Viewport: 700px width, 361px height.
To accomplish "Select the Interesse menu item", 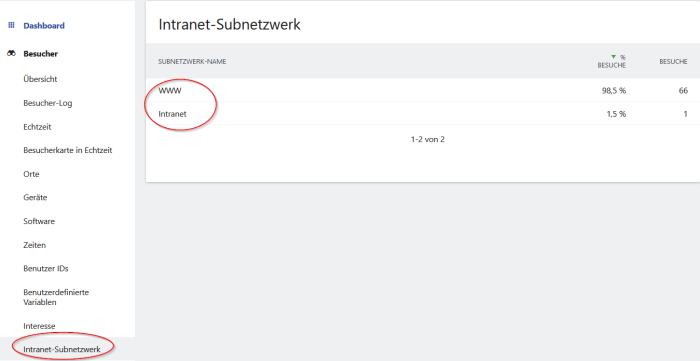I will point(39,326).
